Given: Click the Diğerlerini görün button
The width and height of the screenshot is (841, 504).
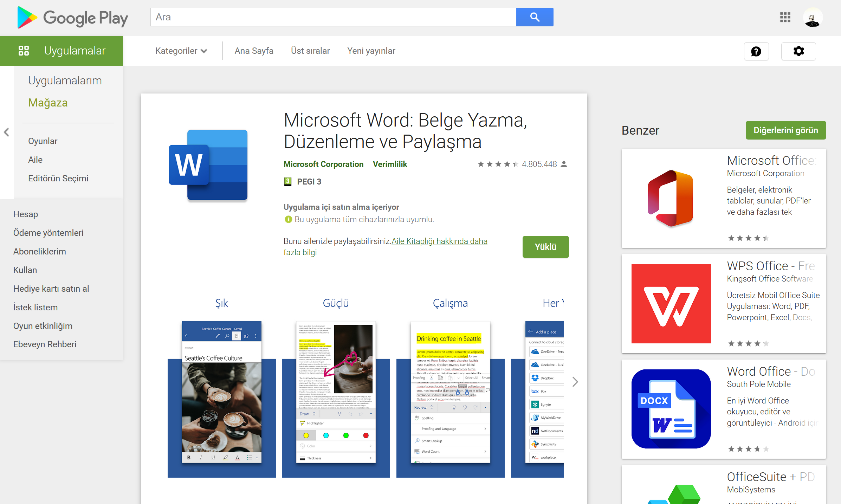Looking at the screenshot, I should (786, 130).
